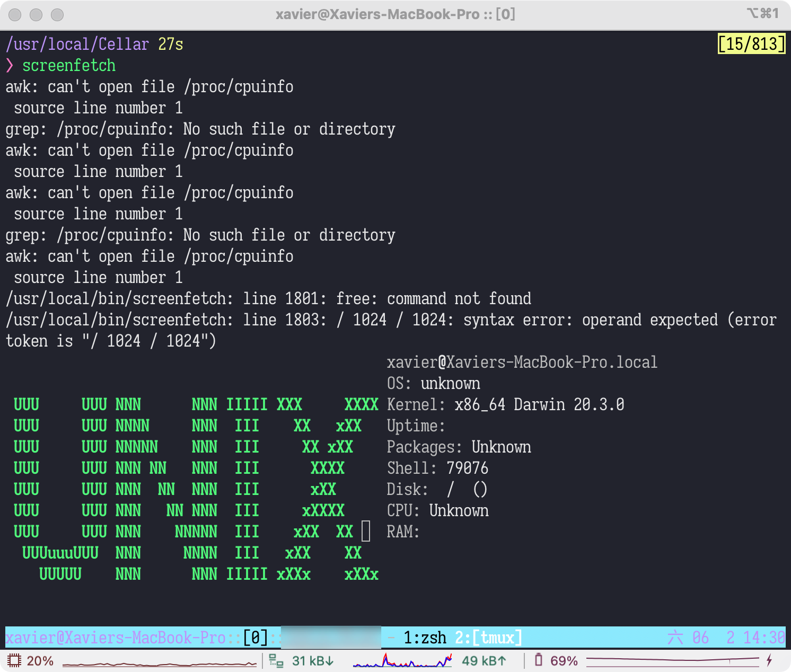Image resolution: width=791 pixels, height=672 pixels.
Task: Click the 'line 1803' syntax error line
Action: click(391, 320)
